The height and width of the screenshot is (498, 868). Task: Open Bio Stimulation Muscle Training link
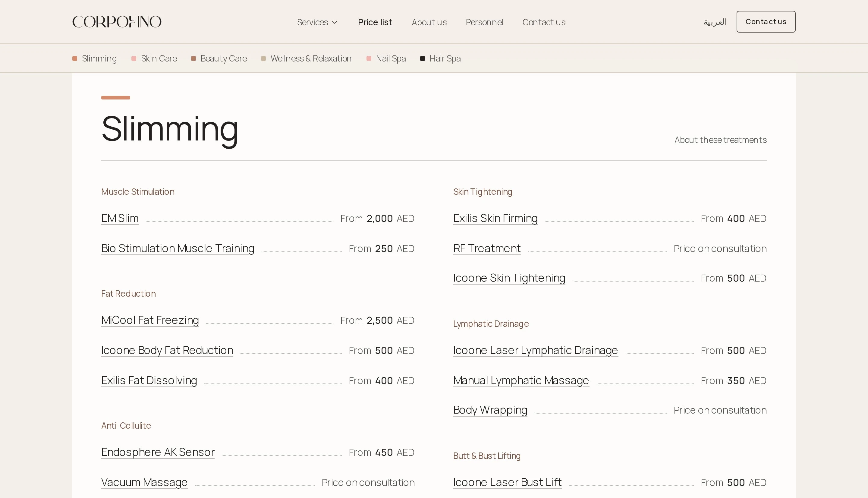[x=178, y=248]
